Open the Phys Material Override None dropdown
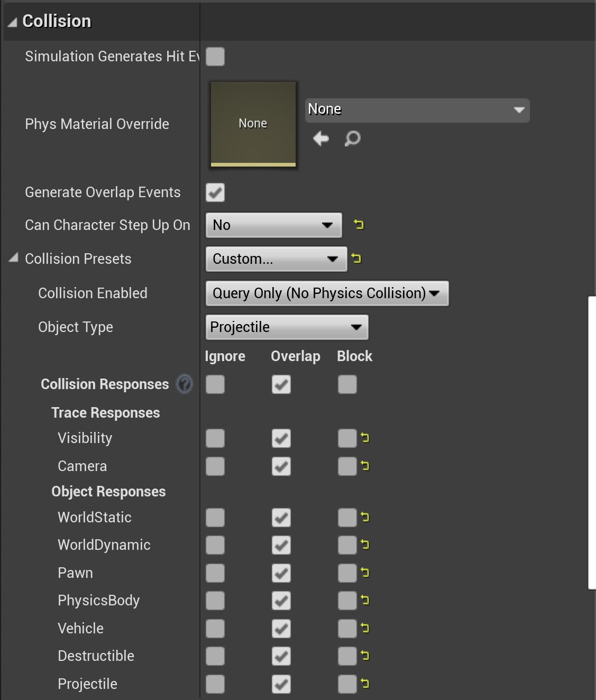 point(417,110)
